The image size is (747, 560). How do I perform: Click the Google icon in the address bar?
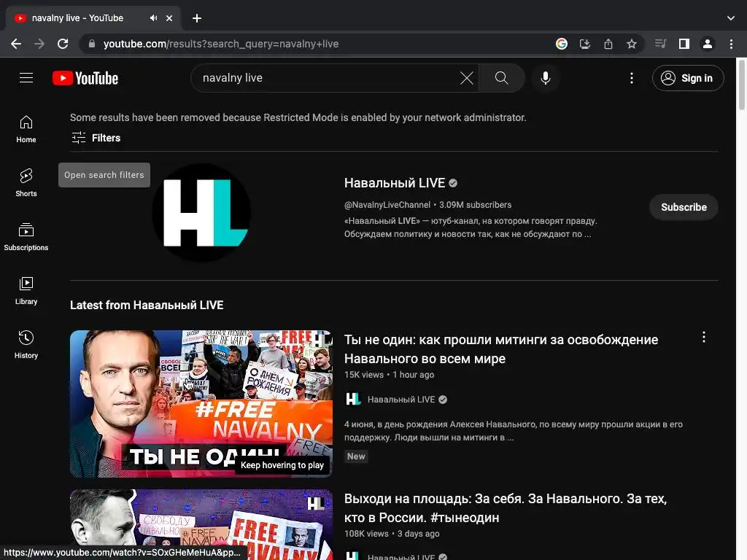coord(562,44)
